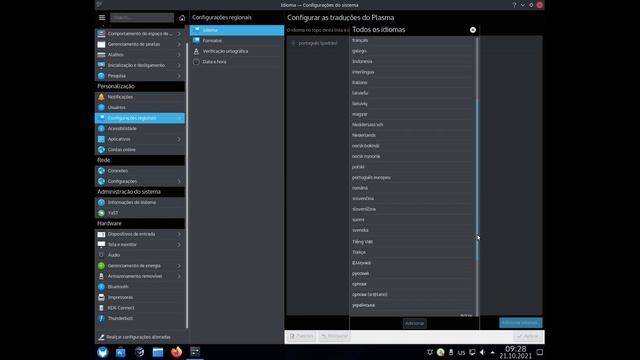Select Indonesia in language list

pyautogui.click(x=412, y=62)
